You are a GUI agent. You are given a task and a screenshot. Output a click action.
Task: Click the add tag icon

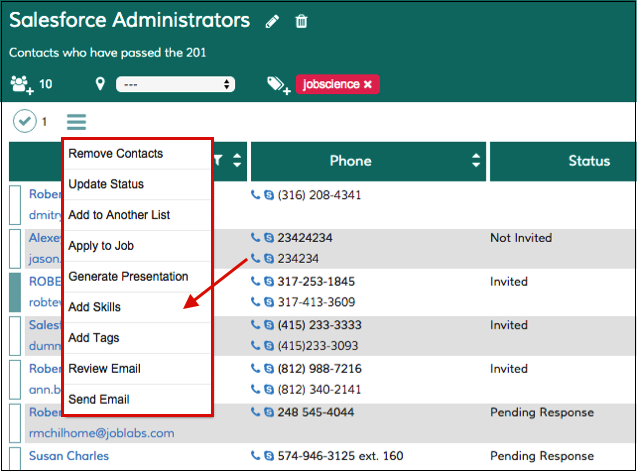coord(279,85)
